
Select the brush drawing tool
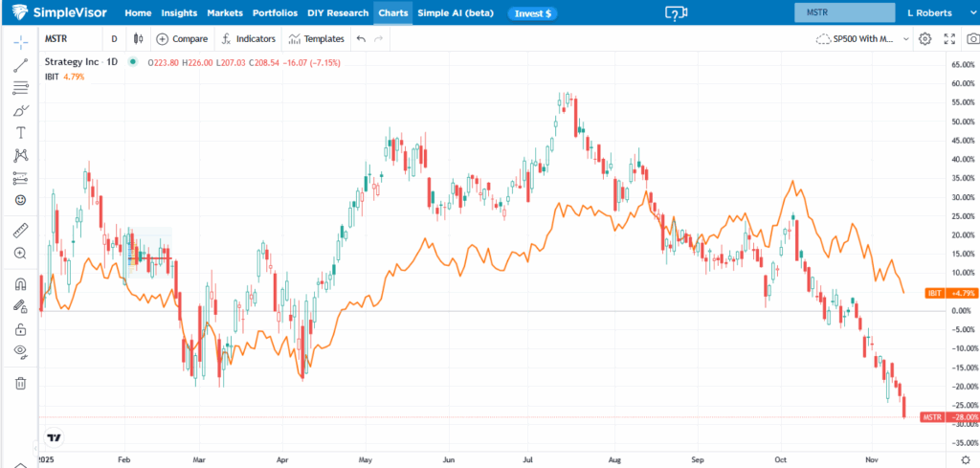(x=21, y=111)
